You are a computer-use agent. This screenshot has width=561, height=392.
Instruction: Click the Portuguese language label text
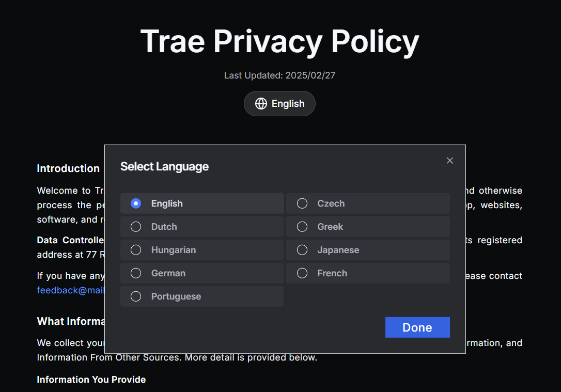tap(176, 296)
